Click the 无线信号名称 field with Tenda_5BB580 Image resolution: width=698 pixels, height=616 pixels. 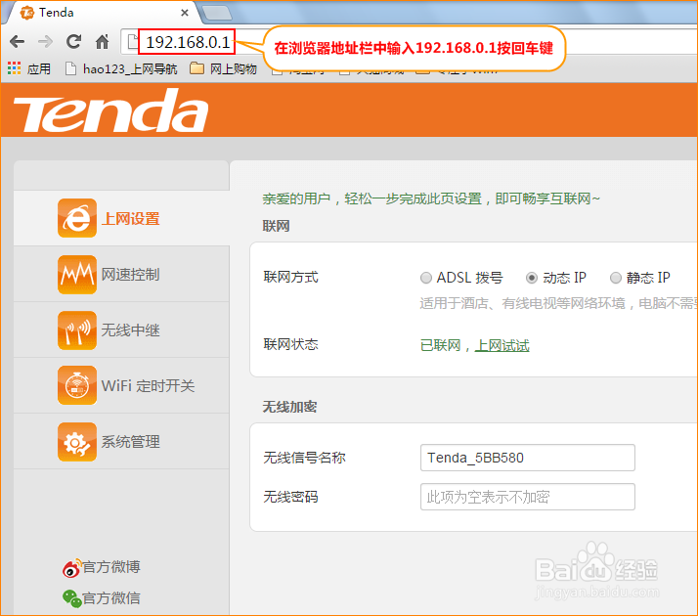tap(528, 458)
